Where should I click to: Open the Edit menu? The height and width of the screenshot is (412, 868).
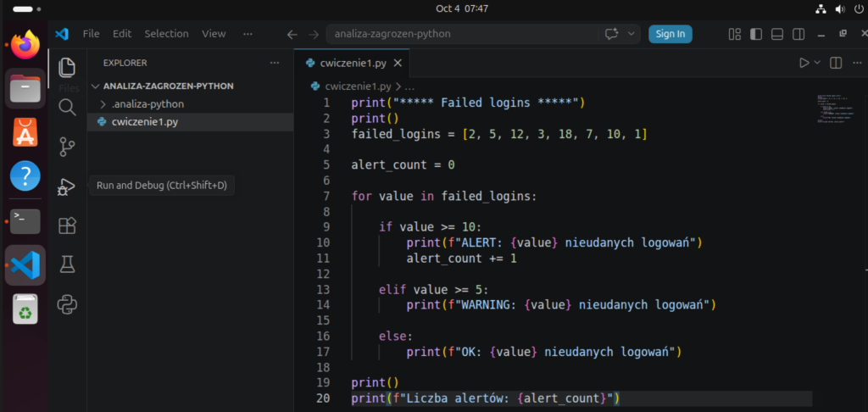tap(122, 34)
